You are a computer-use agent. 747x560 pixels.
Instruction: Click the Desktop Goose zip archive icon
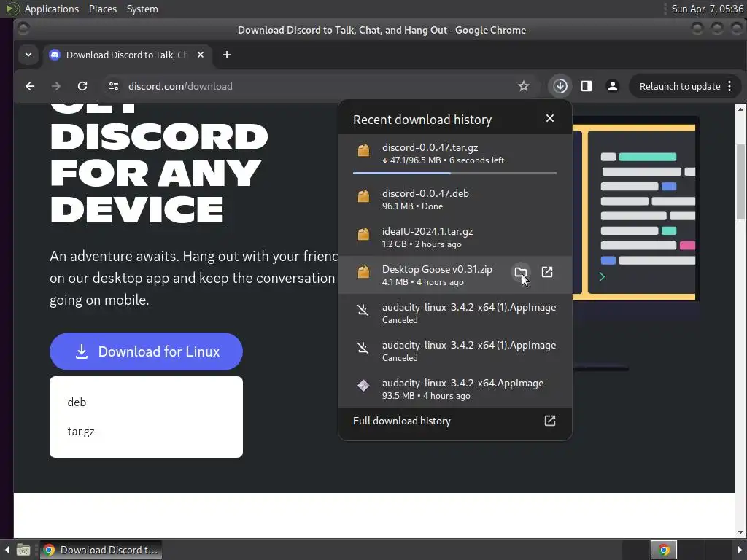point(363,273)
